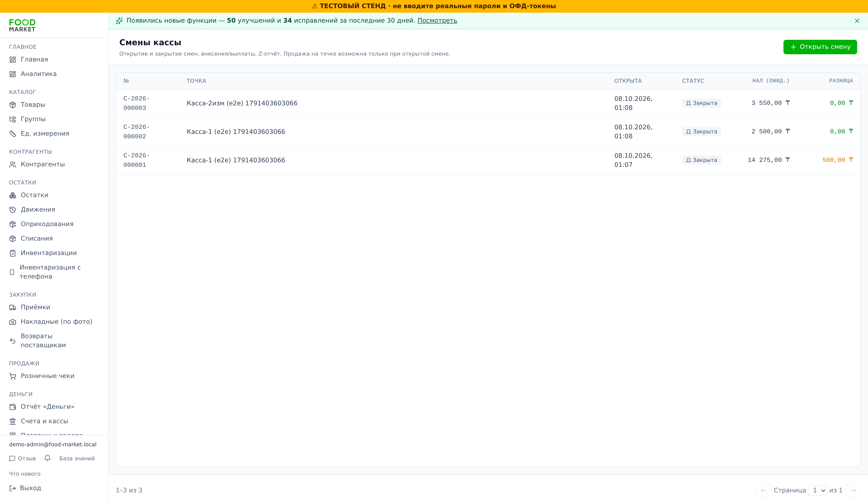
Task: Go to Инвентаризации section
Action: point(49,253)
